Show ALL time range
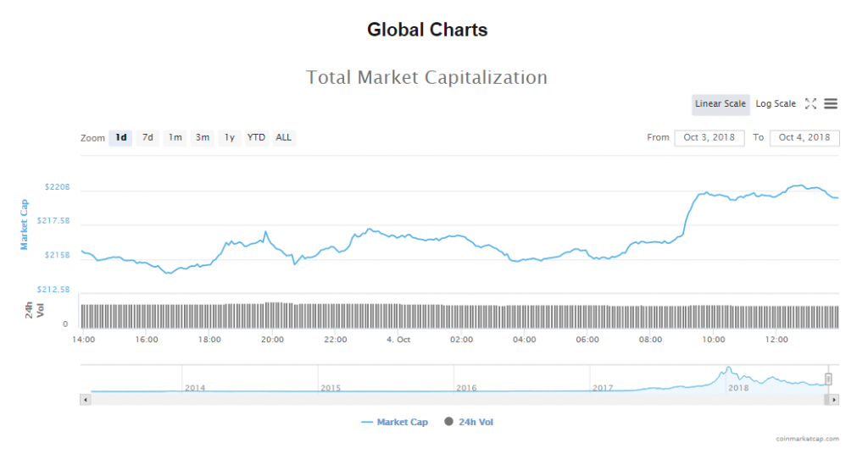This screenshot has width=868, height=454. [283, 137]
